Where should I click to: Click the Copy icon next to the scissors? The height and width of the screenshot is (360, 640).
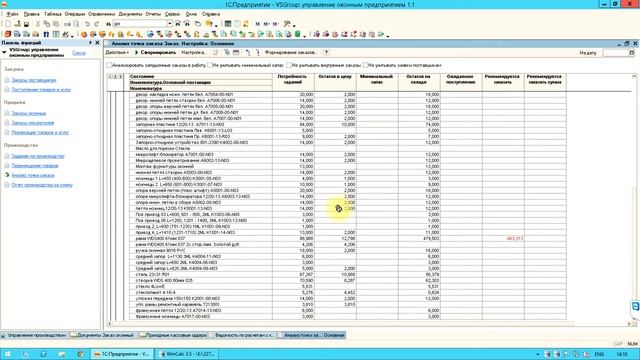(x=47, y=24)
